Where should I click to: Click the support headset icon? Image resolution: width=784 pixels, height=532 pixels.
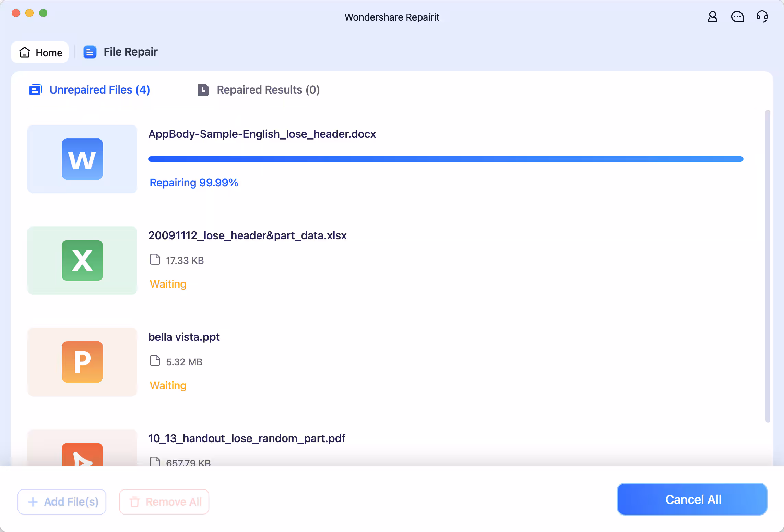point(762,16)
